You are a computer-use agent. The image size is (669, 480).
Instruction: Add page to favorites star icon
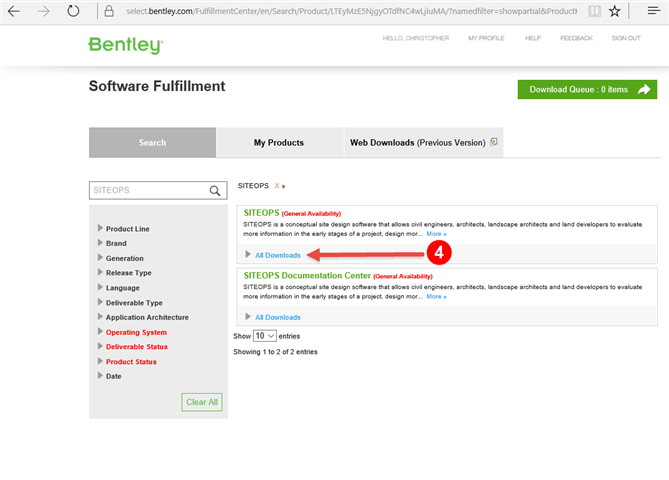614,11
